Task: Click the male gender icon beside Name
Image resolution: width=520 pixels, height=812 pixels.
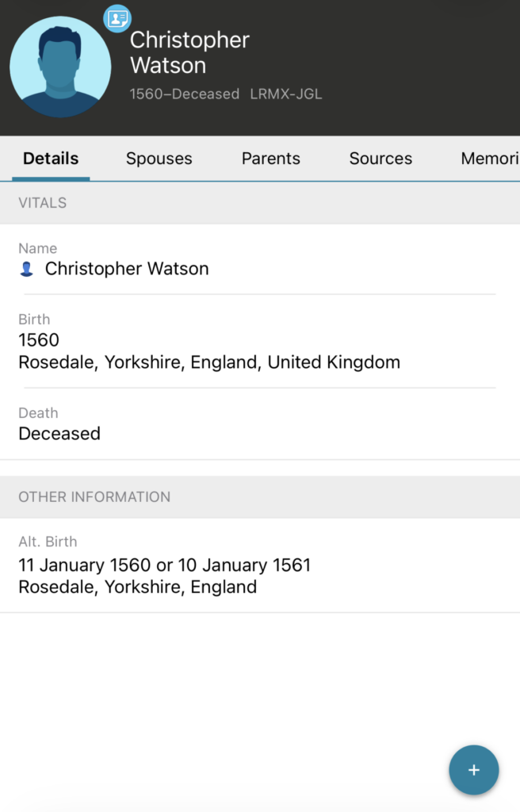Action: click(26, 270)
